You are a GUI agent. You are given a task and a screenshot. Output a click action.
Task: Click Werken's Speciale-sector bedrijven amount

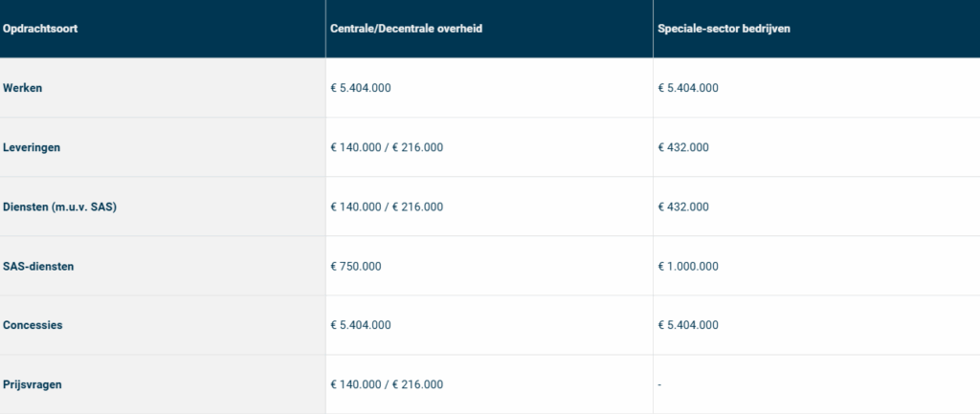[x=688, y=88]
